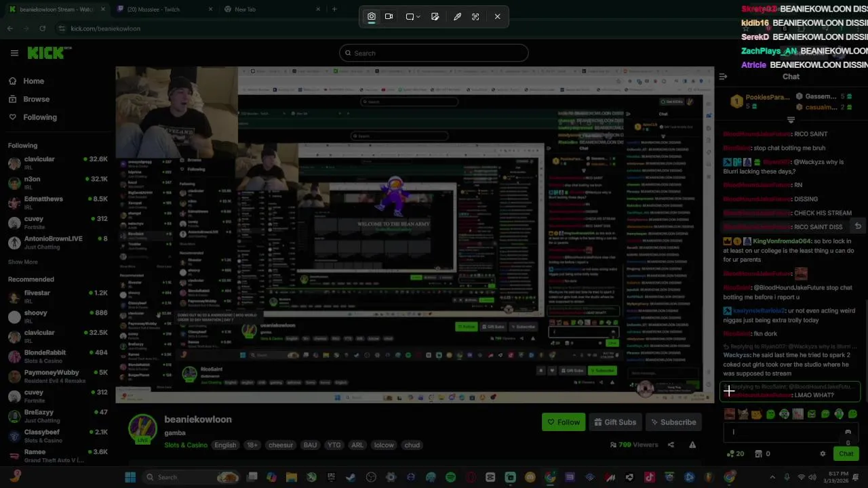Click the report stream warning icon
The height and width of the screenshot is (488, 868).
point(692,445)
